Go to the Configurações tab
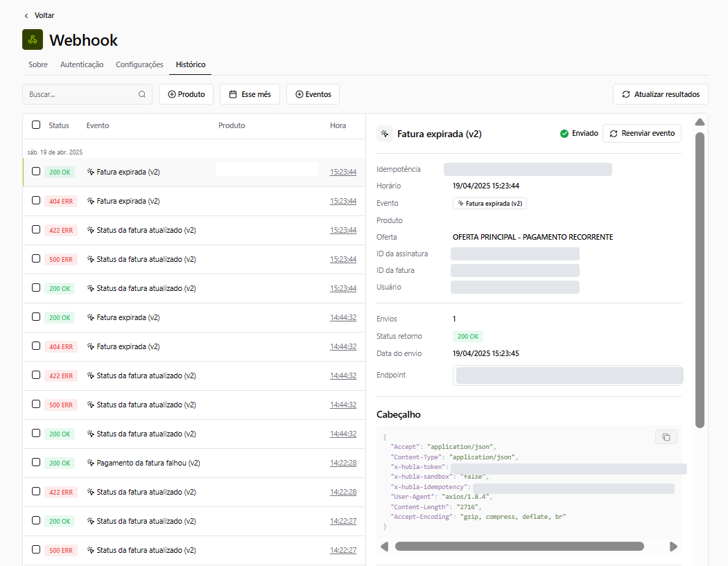Screen dimensions: 728x566 (139, 64)
